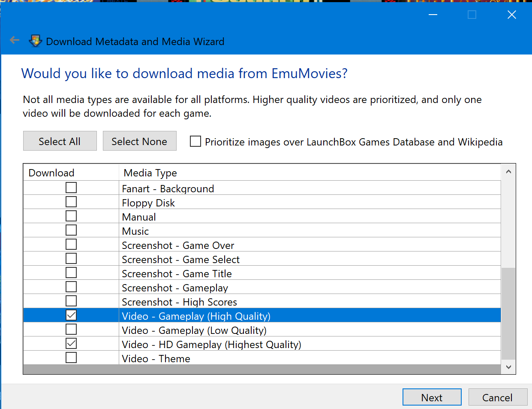Select the 'Video - Theme' row text
Image resolution: width=532 pixels, height=409 pixels.
click(x=156, y=359)
